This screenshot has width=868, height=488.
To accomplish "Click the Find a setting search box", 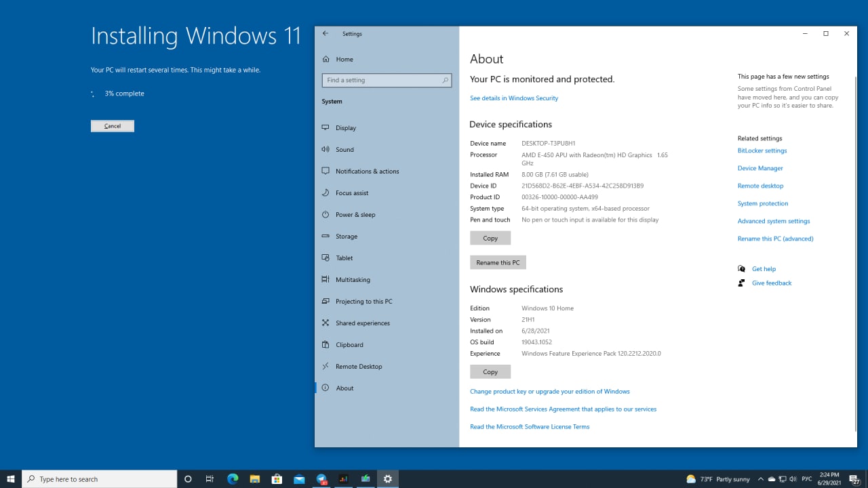I will click(387, 80).
